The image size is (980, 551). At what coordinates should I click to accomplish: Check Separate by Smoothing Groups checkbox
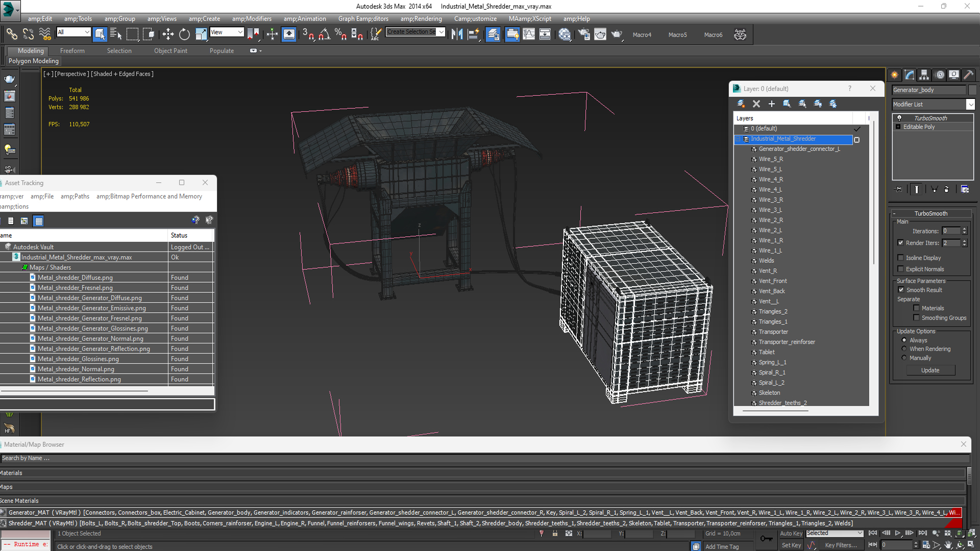pyautogui.click(x=916, y=318)
